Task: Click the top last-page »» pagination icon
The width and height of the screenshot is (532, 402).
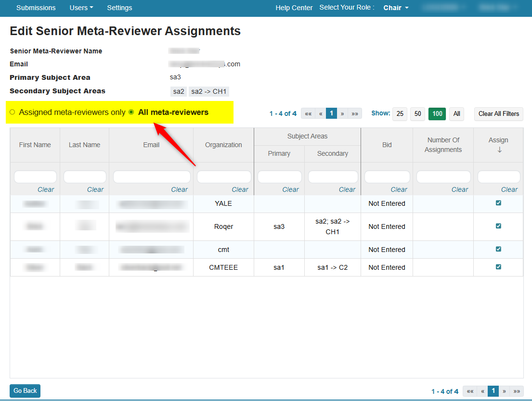Action: [355, 114]
